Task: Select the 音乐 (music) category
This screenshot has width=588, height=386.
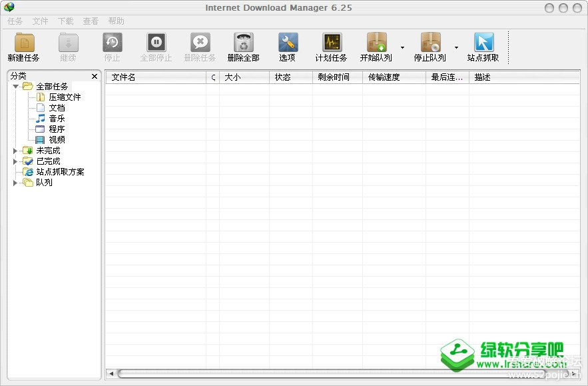Action: coord(57,118)
